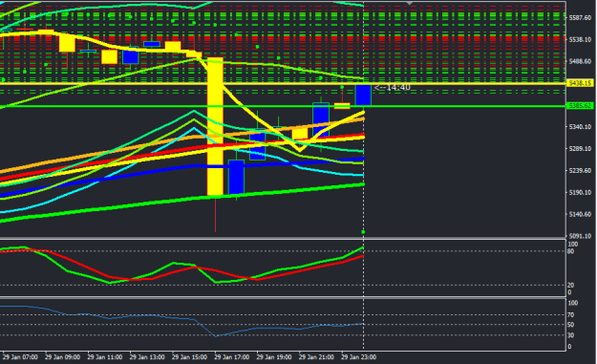Click the RSI panel's 70 level label
The image size is (597, 364).
570,315
